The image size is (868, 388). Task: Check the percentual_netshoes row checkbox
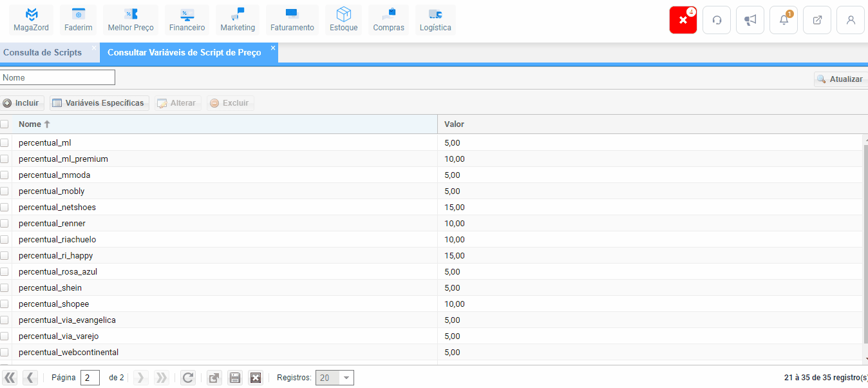click(x=5, y=207)
